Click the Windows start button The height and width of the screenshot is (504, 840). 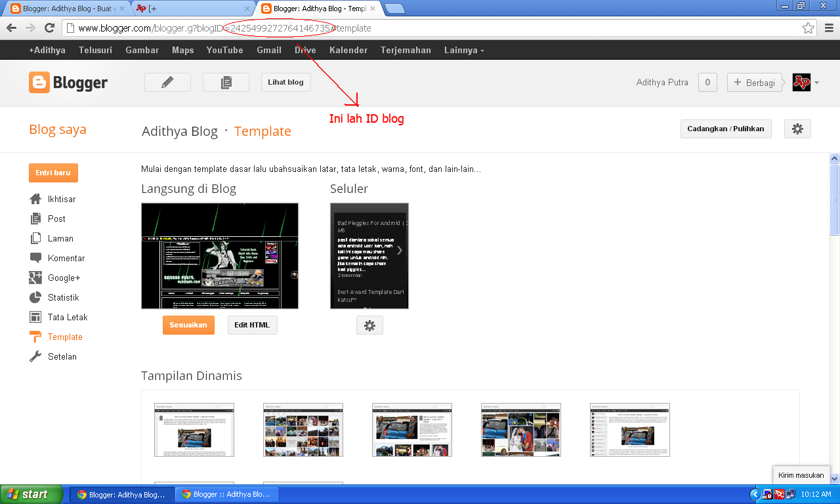coord(31,494)
